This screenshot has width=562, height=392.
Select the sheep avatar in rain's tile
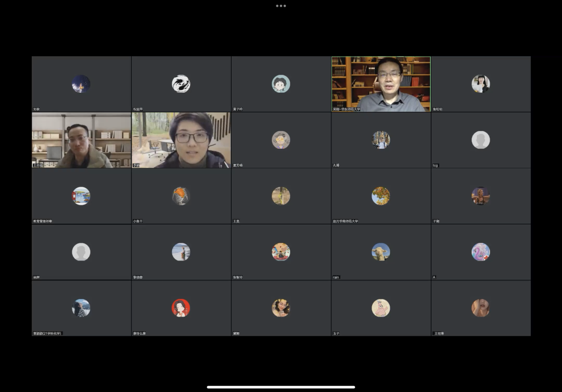[x=381, y=252]
